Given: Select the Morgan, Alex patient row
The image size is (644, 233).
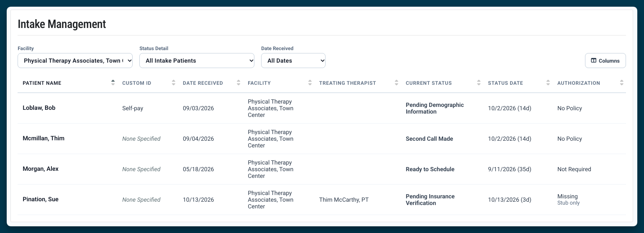Looking at the screenshot, I should click(322, 169).
